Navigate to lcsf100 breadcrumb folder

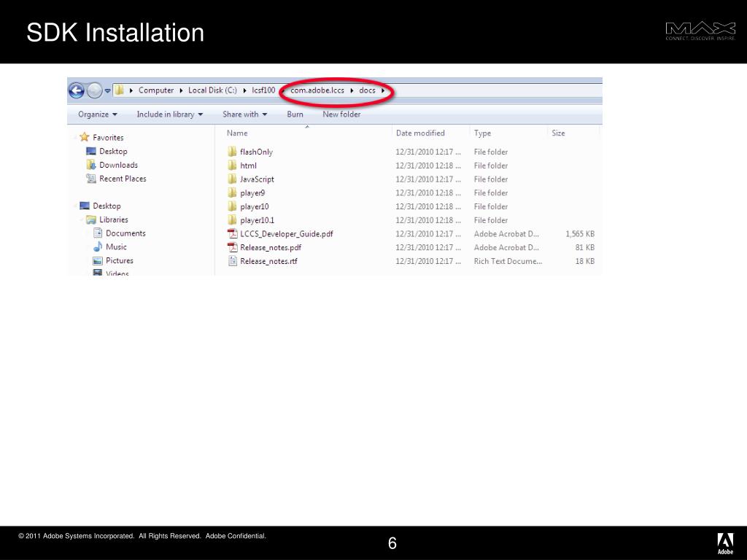pos(263,90)
